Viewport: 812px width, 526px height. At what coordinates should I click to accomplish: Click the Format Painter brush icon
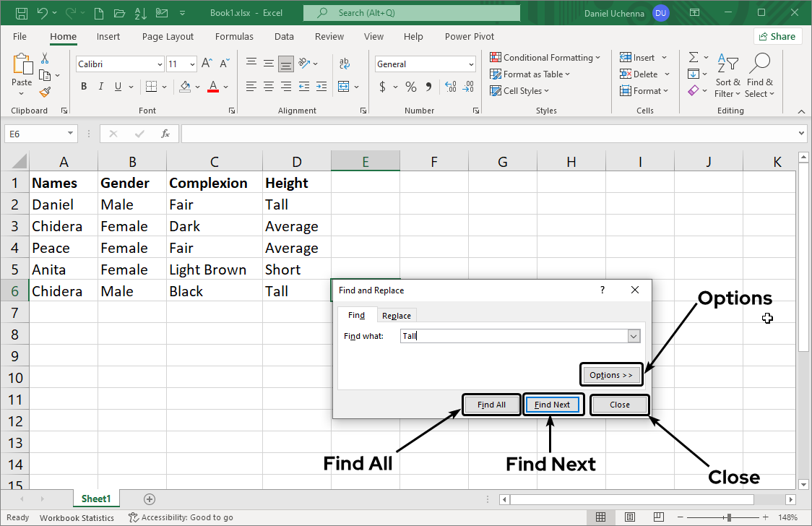click(45, 92)
